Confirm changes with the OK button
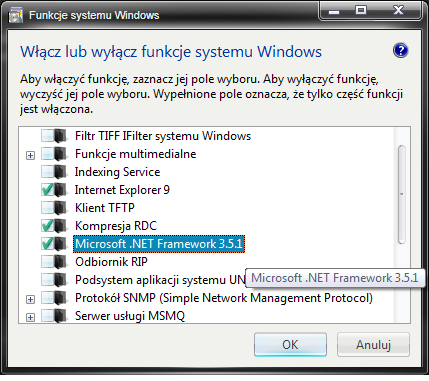Screen dimensions: 429x381 coord(290,345)
